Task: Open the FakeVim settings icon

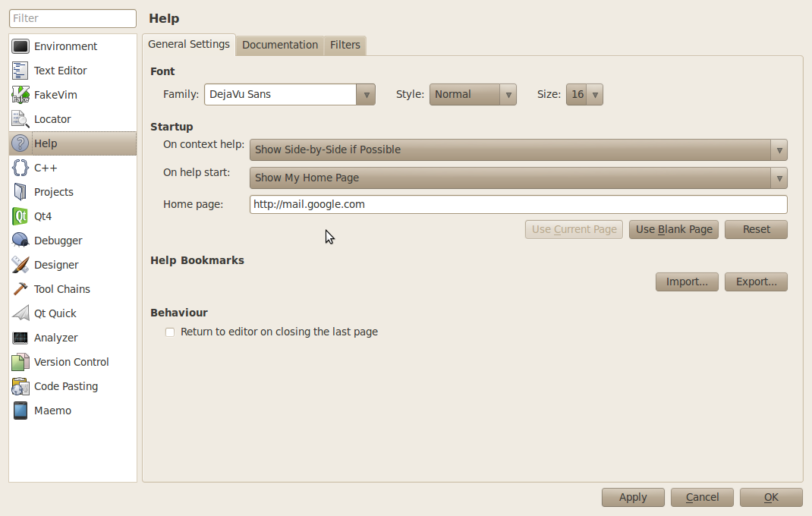Action: point(20,95)
